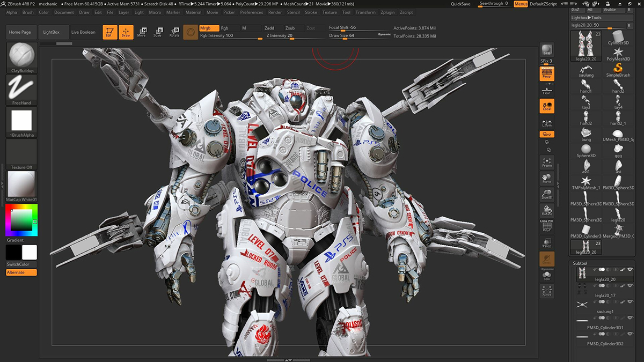Select the ClayBuildup brush thumbnail
Image resolution: width=644 pixels, height=362 pixels.
(x=21, y=57)
